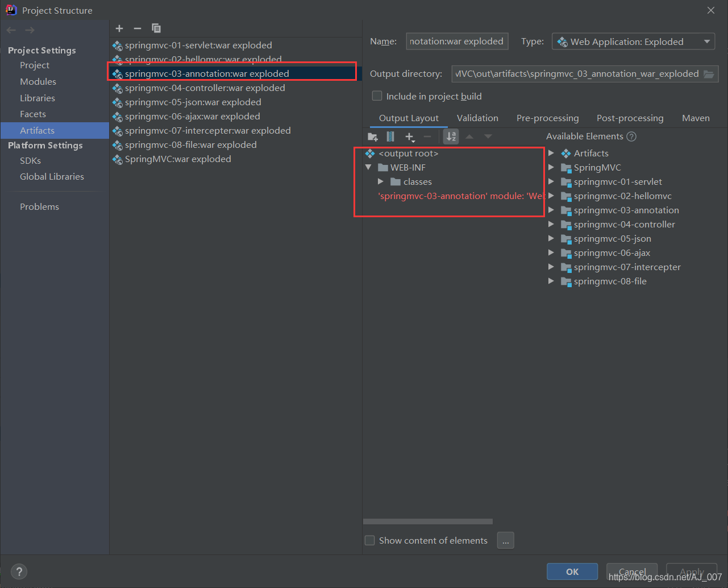Open the Maven tab

pos(696,118)
